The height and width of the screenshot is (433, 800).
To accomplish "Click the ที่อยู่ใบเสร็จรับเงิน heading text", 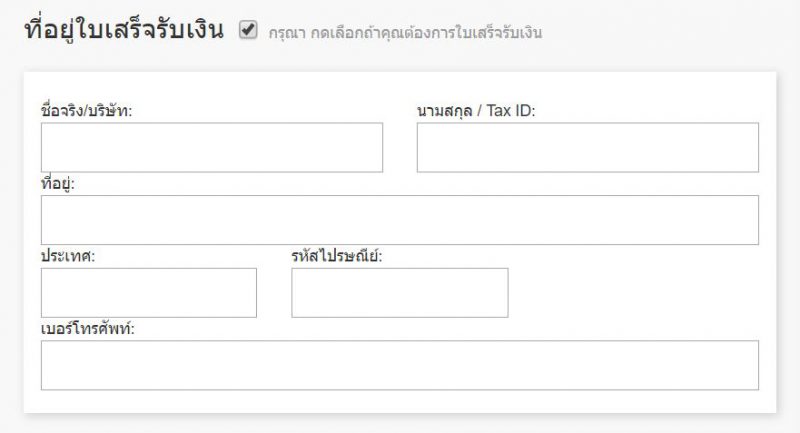I will tap(122, 30).
